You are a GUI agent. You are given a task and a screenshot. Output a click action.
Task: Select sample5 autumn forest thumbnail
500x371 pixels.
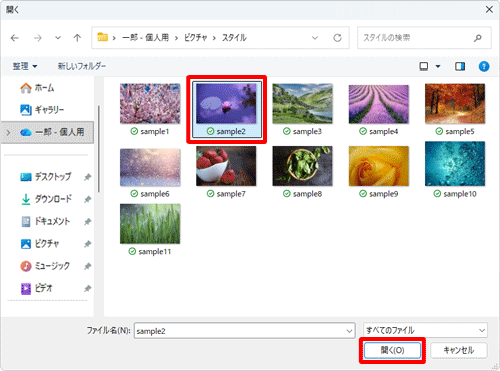[x=455, y=104]
